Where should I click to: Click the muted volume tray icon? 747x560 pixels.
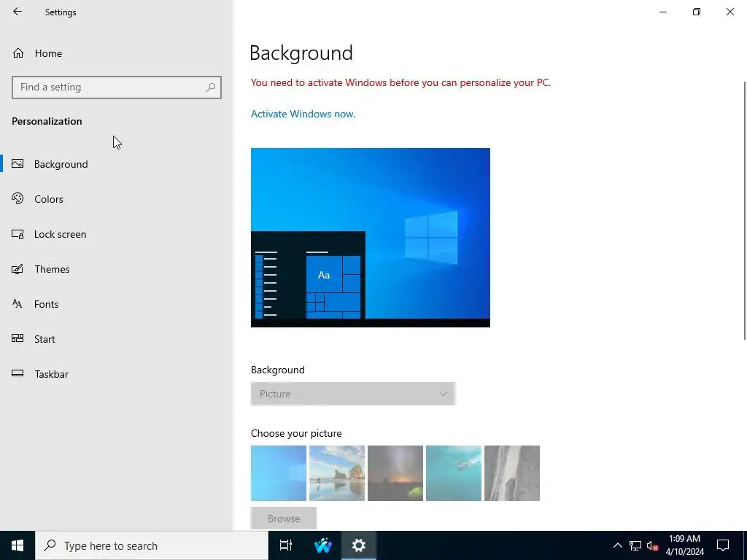(652, 545)
